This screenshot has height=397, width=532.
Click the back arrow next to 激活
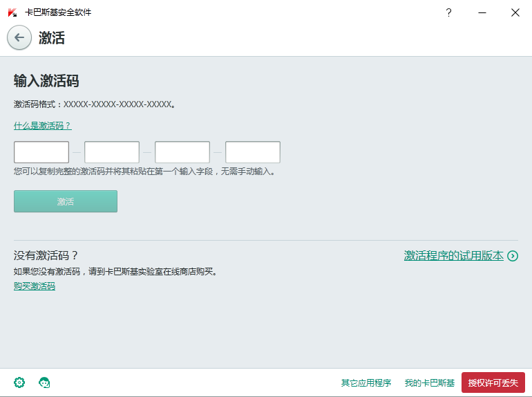[x=19, y=37]
